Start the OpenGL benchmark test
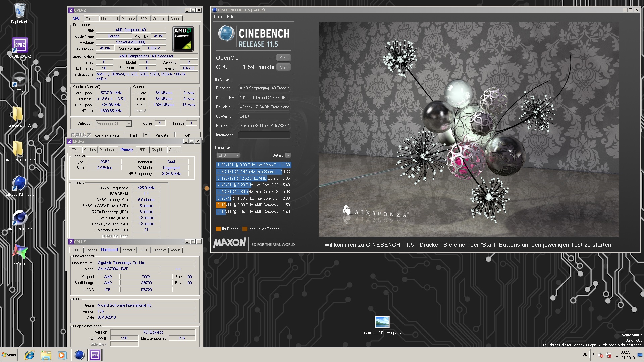This screenshot has width=644, height=362. 284,58
